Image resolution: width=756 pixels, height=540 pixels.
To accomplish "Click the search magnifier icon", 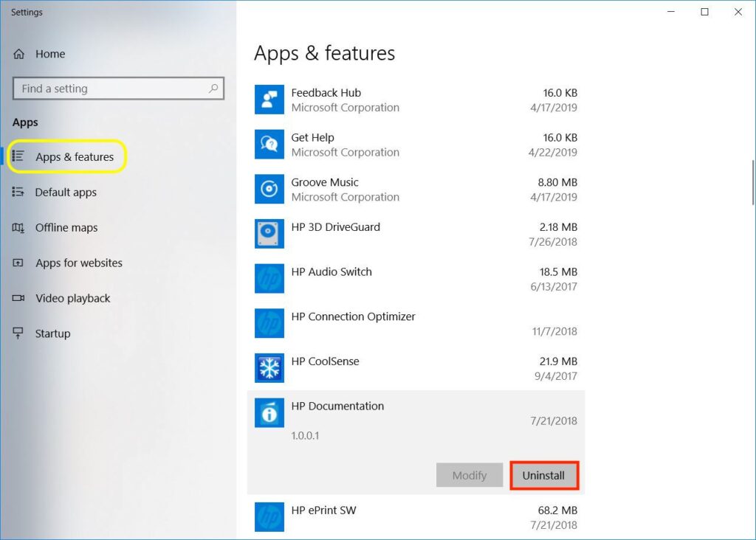I will point(213,89).
